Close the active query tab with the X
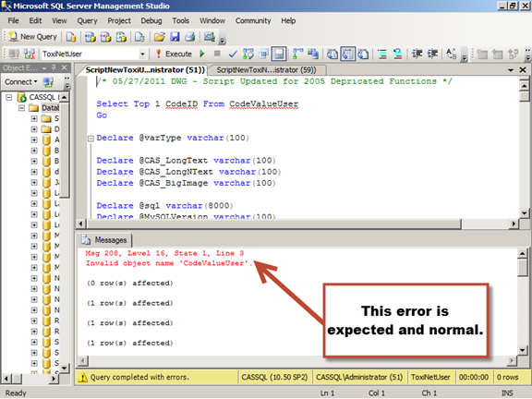532x399 pixels. click(523, 70)
